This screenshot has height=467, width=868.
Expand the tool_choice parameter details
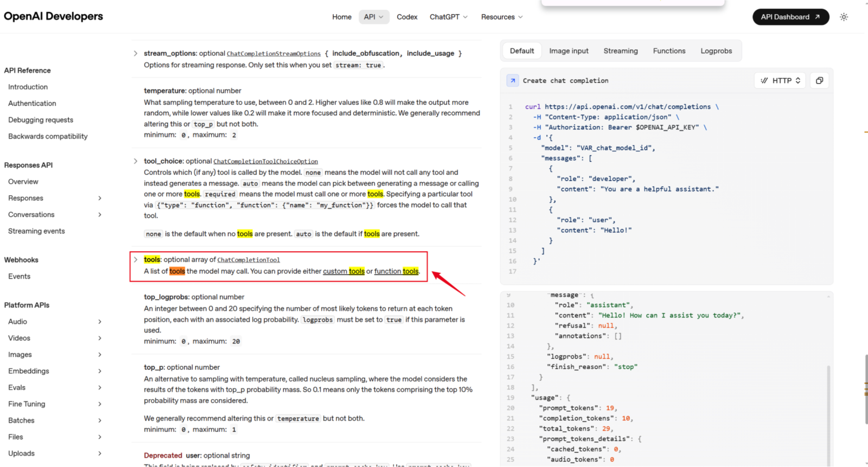135,161
